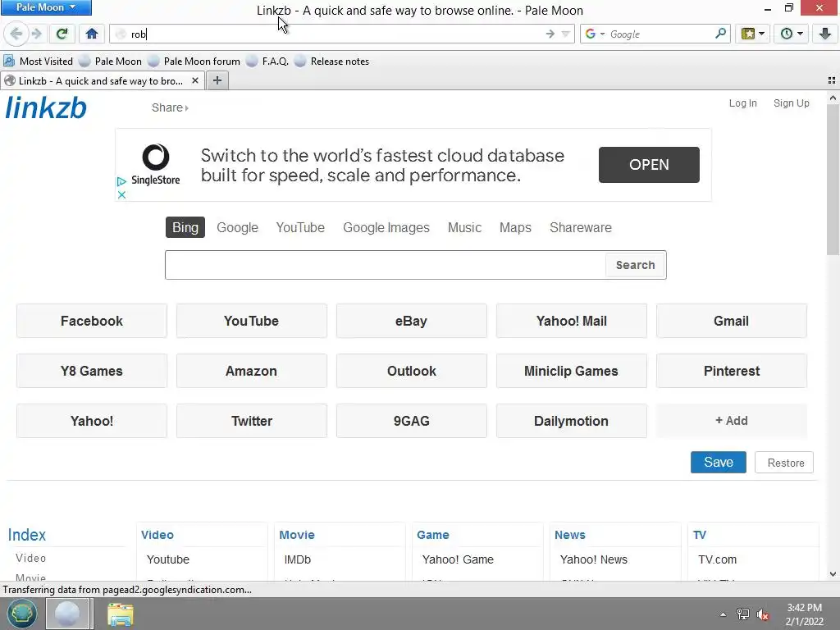The image size is (840, 630).
Task: Open the Pinterest shortcut tile
Action: tap(731, 371)
